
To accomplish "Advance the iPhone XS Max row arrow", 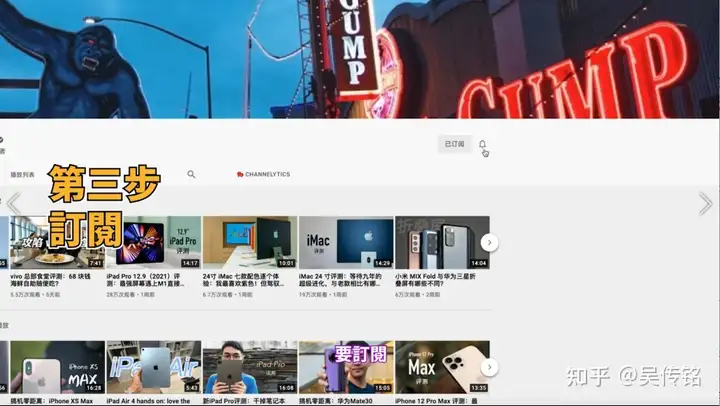I will click(x=489, y=367).
